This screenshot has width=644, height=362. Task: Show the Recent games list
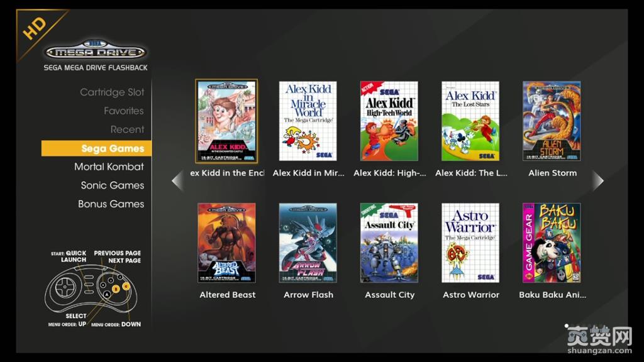[x=127, y=129]
